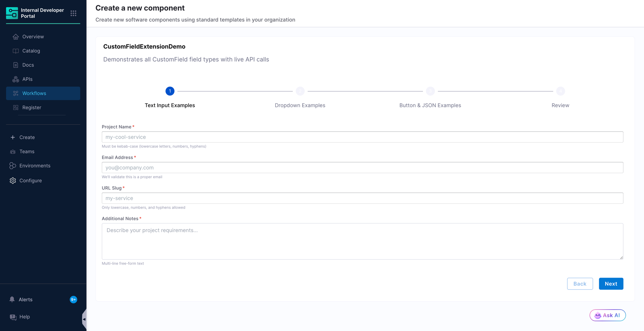Collapse the sidebar with arrow handle
The height and width of the screenshot is (331, 644).
click(84, 319)
